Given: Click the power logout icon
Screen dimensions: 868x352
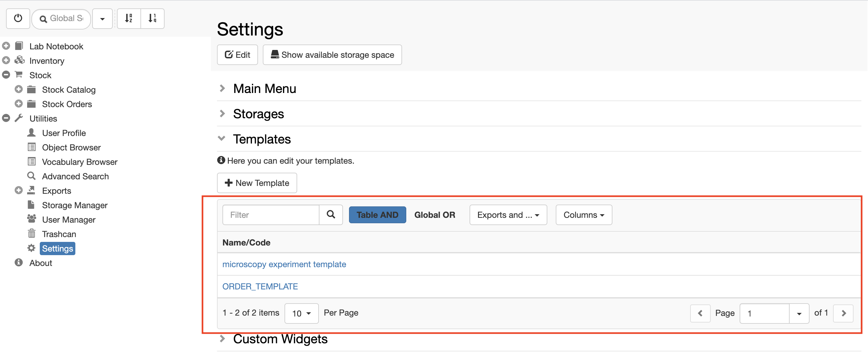Looking at the screenshot, I should pyautogui.click(x=18, y=18).
